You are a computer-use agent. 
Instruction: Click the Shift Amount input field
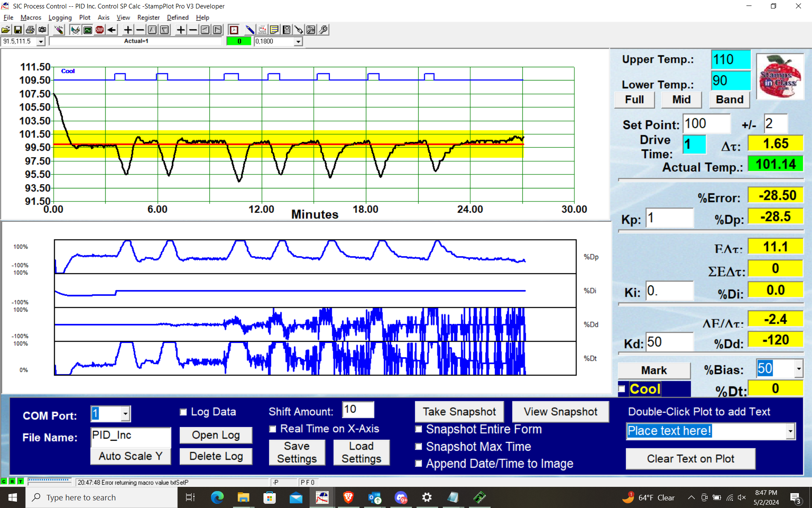[x=358, y=409]
